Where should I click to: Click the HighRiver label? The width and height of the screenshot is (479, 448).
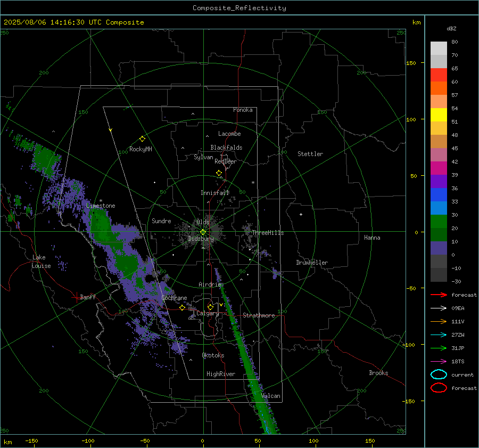tap(220, 374)
